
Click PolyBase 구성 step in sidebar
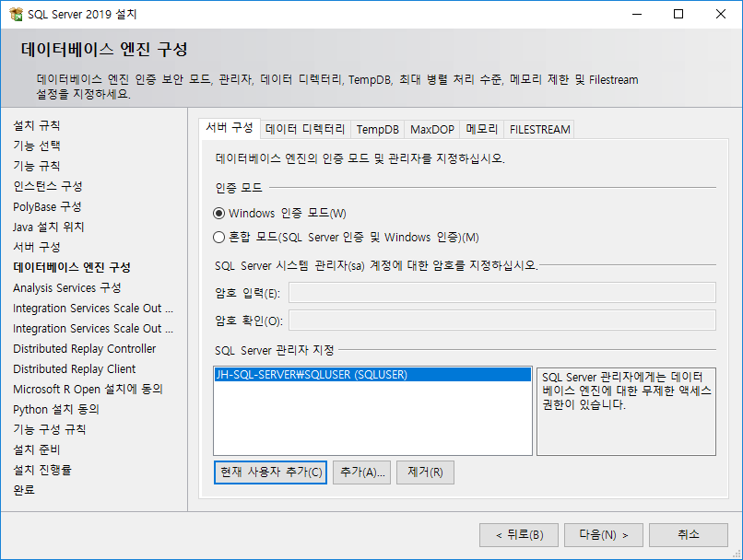(47, 206)
